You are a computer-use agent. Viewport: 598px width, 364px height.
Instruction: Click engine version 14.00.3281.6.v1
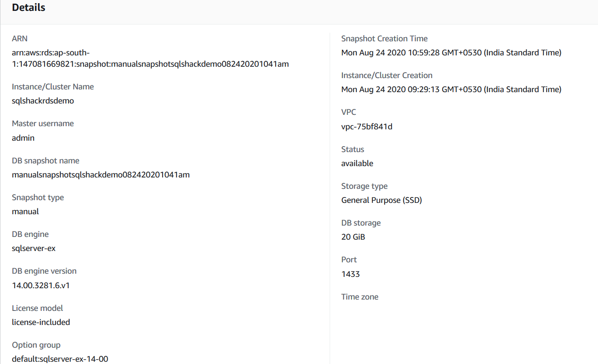pyautogui.click(x=40, y=285)
